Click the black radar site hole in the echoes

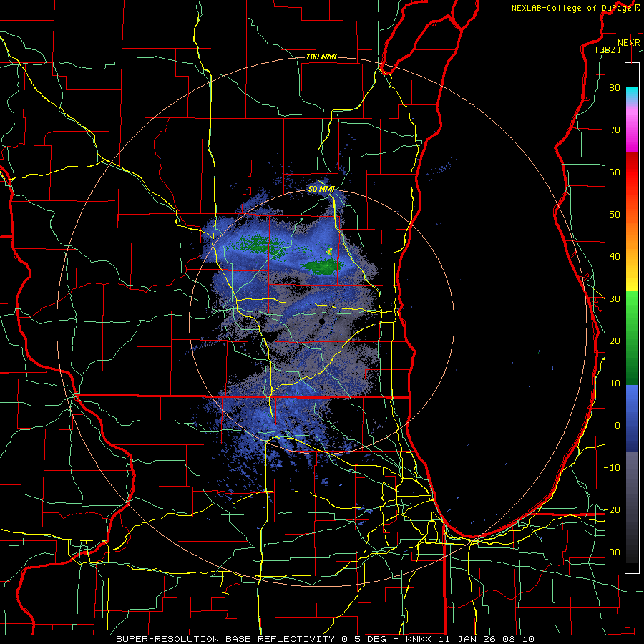tap(321, 321)
